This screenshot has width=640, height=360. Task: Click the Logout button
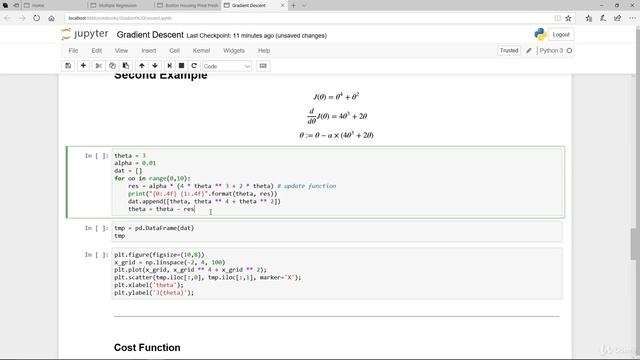pyautogui.click(x=561, y=35)
